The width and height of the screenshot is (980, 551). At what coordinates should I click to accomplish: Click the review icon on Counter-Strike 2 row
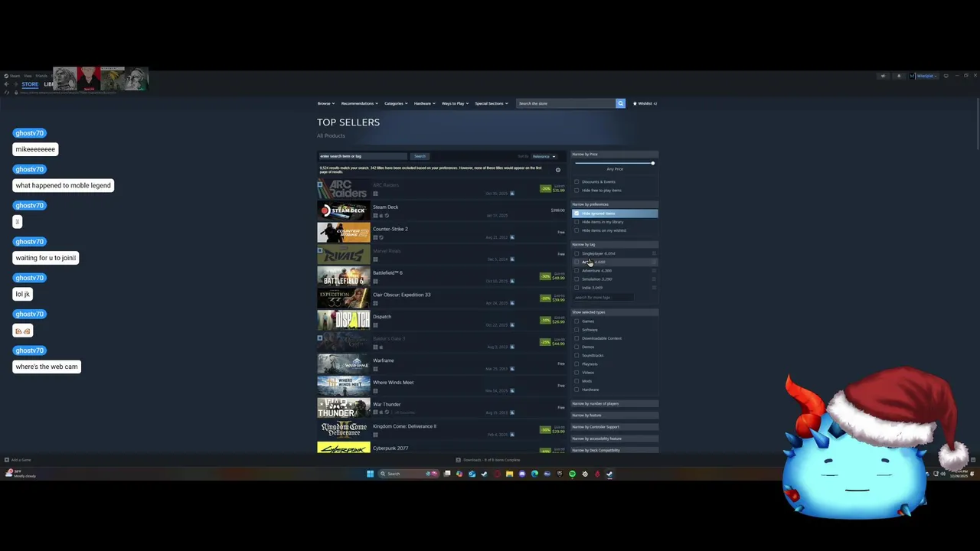point(512,237)
